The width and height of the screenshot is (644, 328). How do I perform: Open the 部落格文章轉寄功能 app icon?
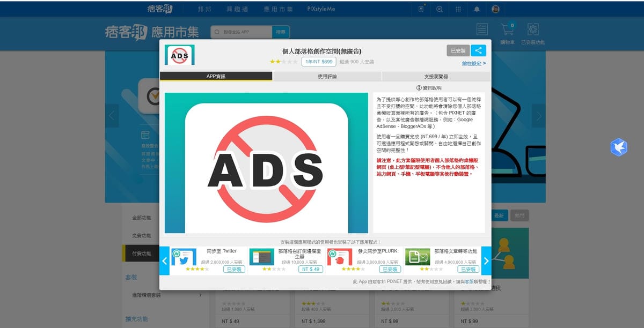coord(418,257)
